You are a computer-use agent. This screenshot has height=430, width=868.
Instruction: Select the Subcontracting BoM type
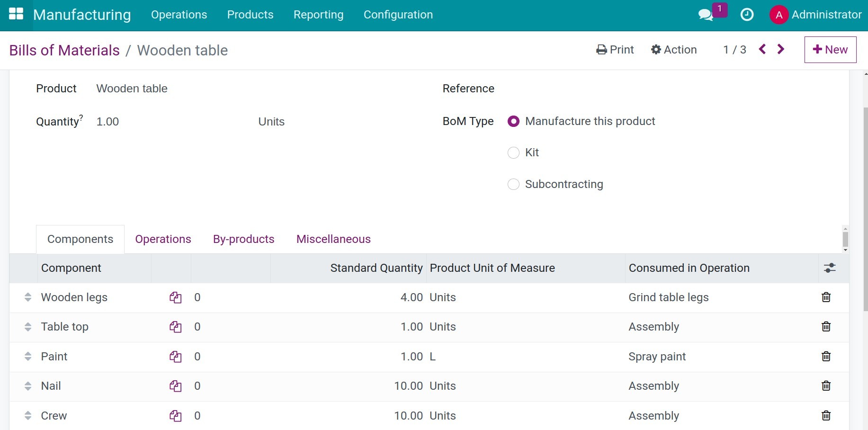[x=513, y=184]
